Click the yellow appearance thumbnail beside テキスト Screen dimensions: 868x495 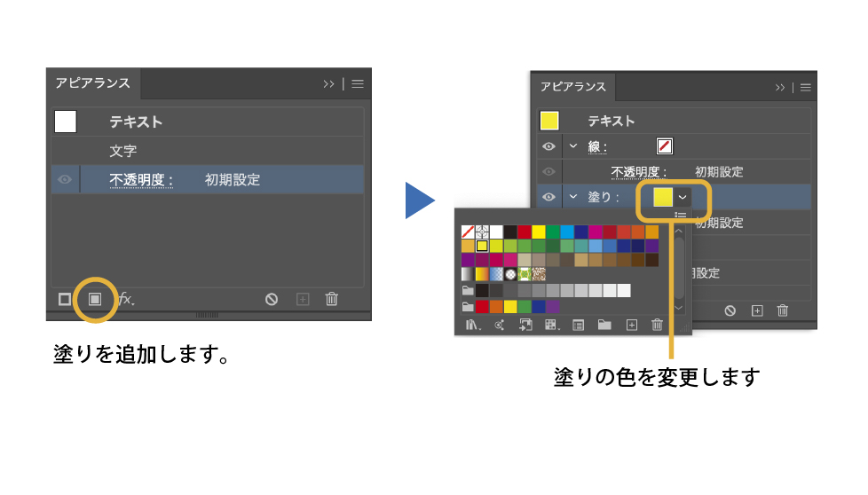tap(549, 121)
